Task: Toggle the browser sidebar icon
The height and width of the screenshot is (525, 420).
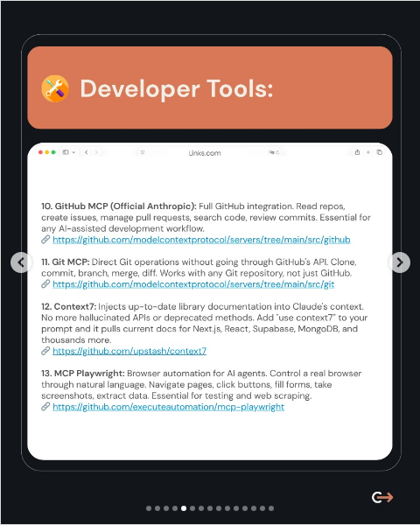Action: click(x=66, y=152)
